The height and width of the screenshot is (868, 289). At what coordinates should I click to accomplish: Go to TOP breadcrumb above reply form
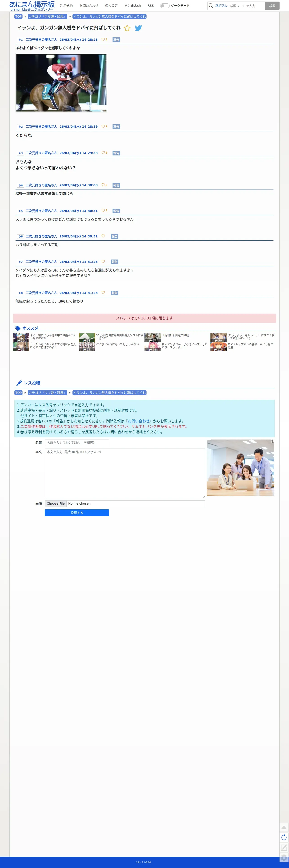(x=18, y=393)
